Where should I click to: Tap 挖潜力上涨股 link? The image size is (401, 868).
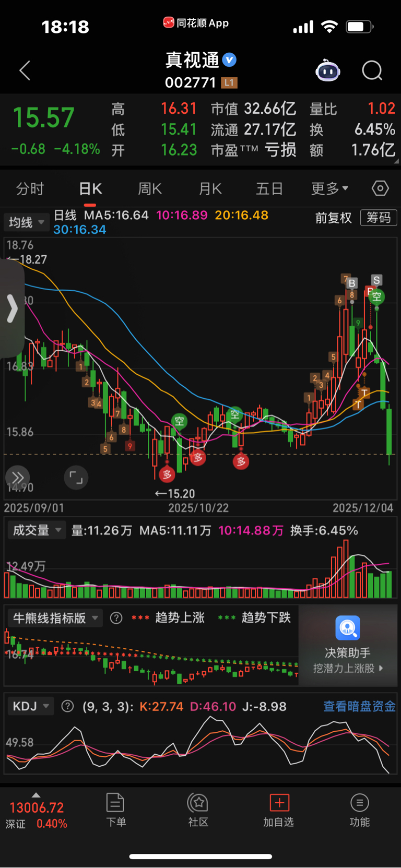click(x=348, y=668)
